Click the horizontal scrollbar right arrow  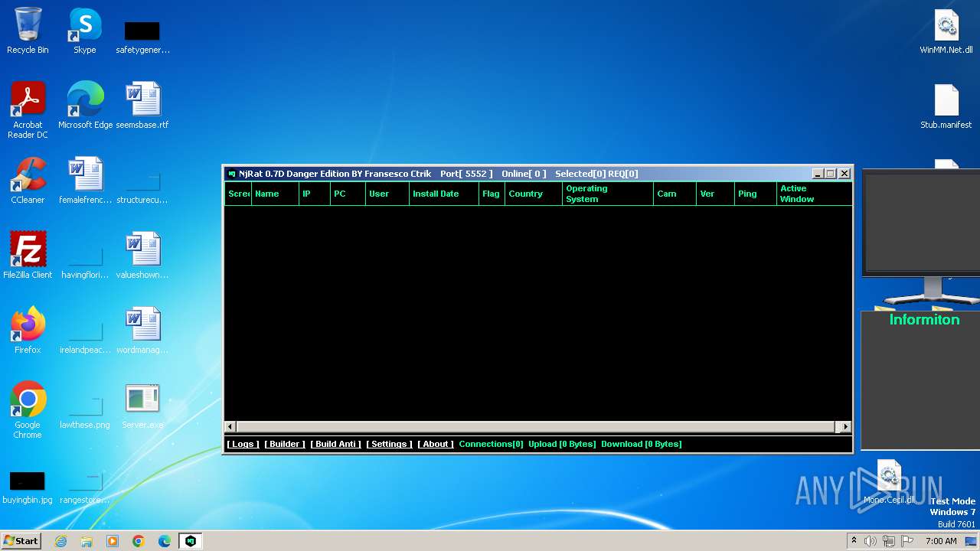pos(845,427)
